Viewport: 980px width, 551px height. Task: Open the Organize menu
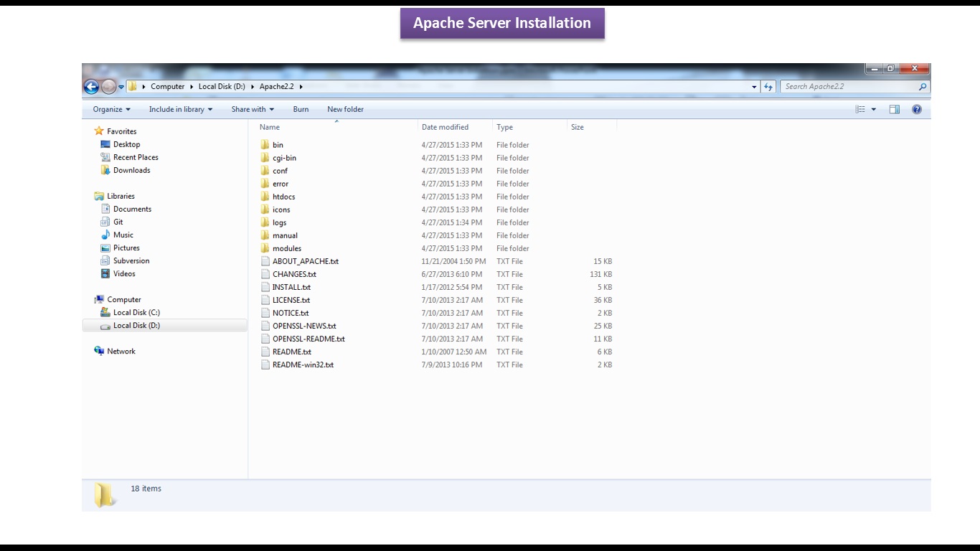click(112, 110)
